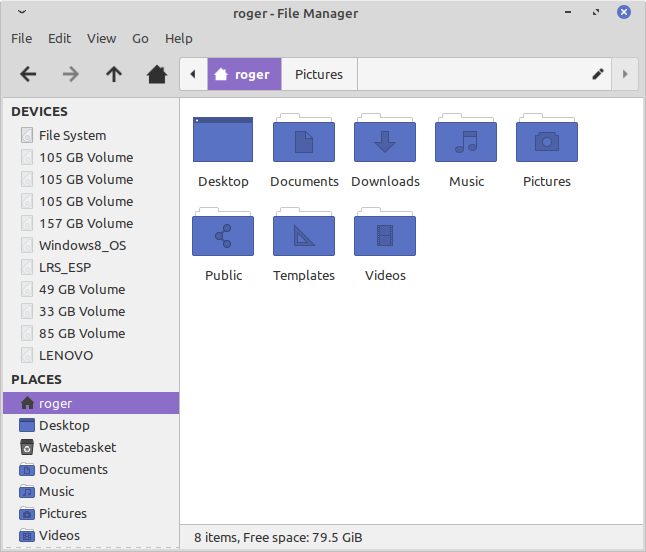This screenshot has height=552, width=646.
Task: Open the Music folder icon
Action: [466, 140]
